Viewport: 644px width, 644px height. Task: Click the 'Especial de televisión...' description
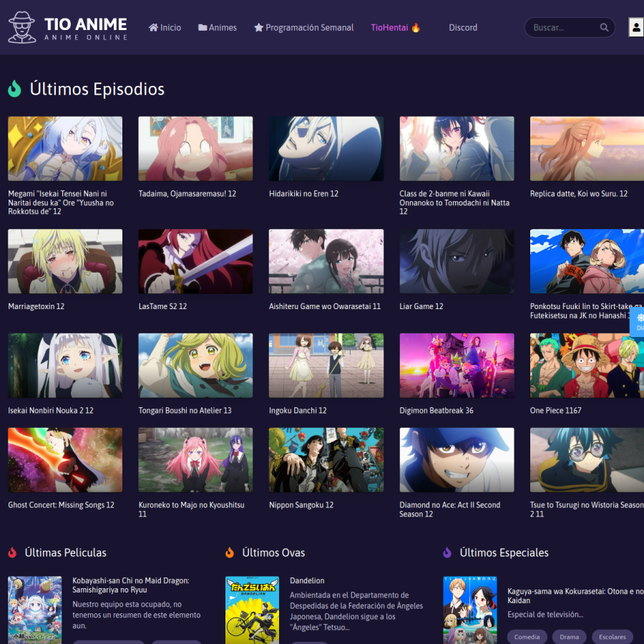pos(545,615)
